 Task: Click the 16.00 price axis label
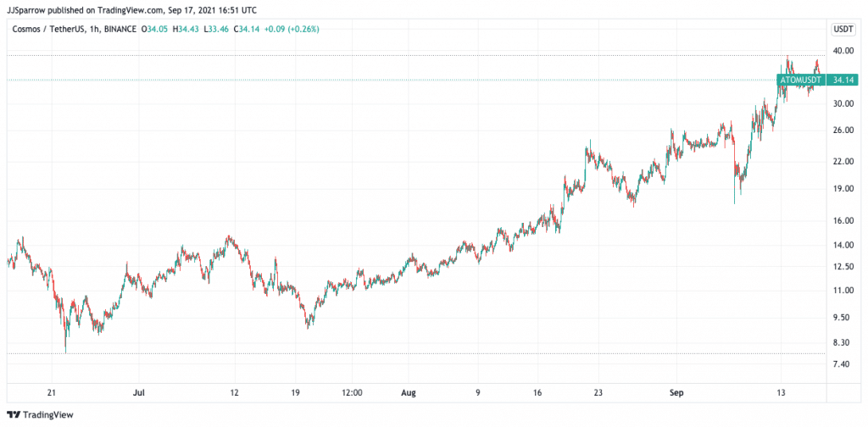(843, 221)
